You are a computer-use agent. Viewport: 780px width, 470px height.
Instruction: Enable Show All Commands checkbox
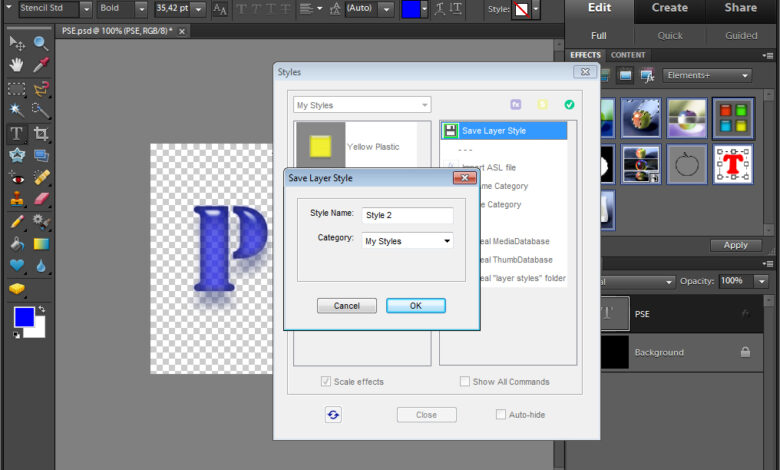465,382
